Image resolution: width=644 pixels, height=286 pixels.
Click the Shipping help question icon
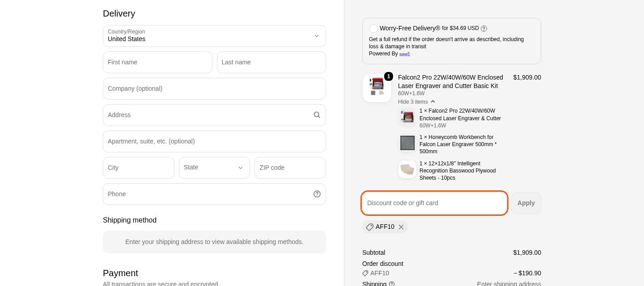point(392,284)
